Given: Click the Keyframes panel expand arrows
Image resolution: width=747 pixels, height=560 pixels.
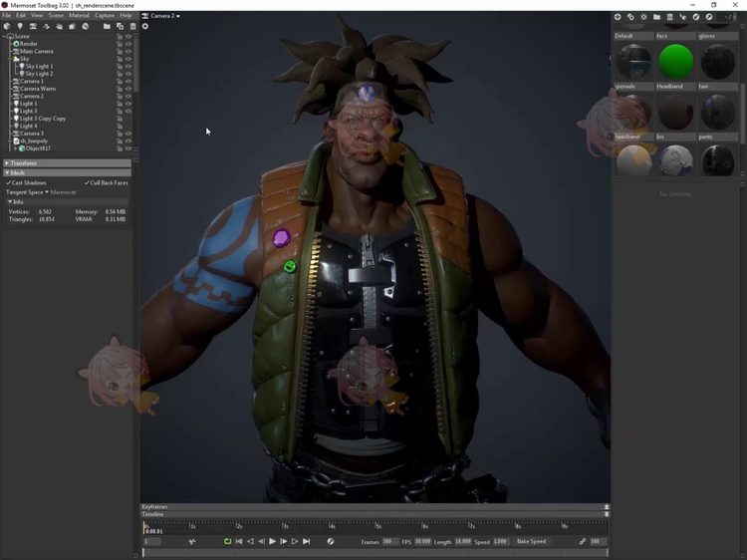Looking at the screenshot, I should (x=607, y=506).
